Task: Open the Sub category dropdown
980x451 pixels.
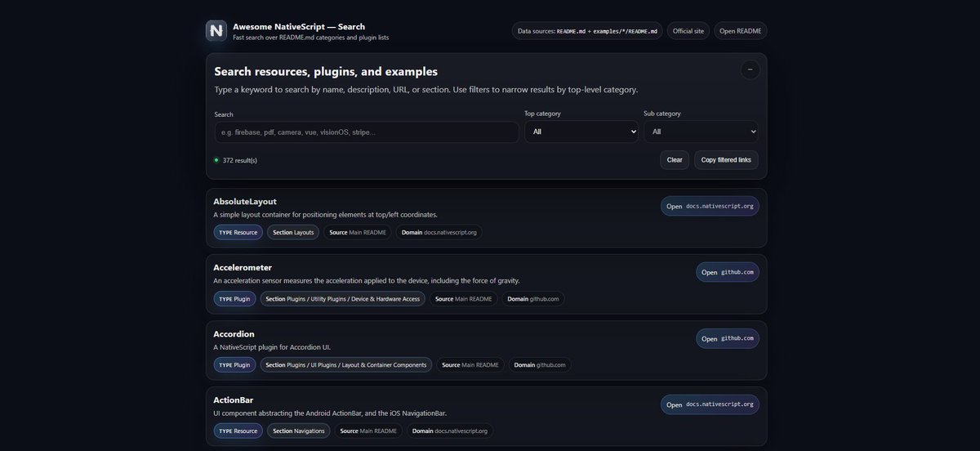Action: pyautogui.click(x=701, y=132)
